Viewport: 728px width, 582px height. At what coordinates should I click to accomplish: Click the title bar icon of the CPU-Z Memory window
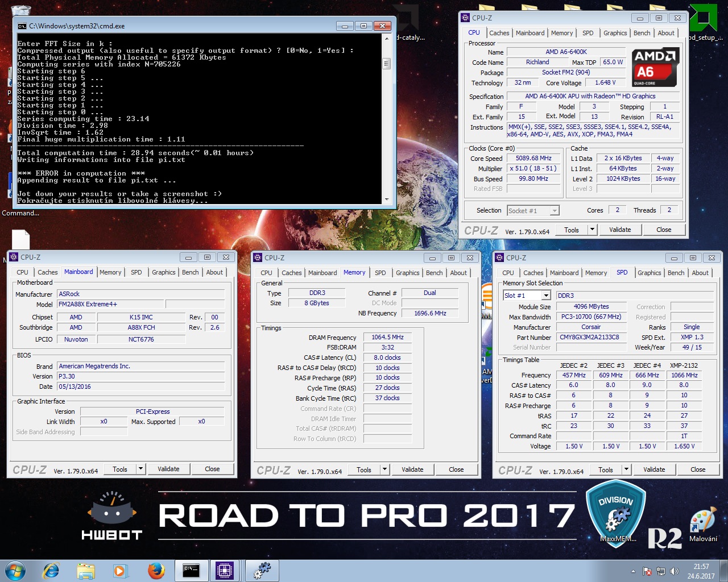tap(258, 257)
